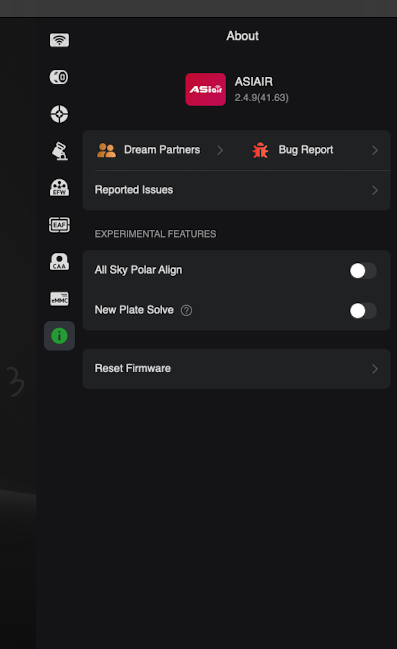Click the New Plate Solve help icon
The width and height of the screenshot is (397, 649).
(186, 310)
